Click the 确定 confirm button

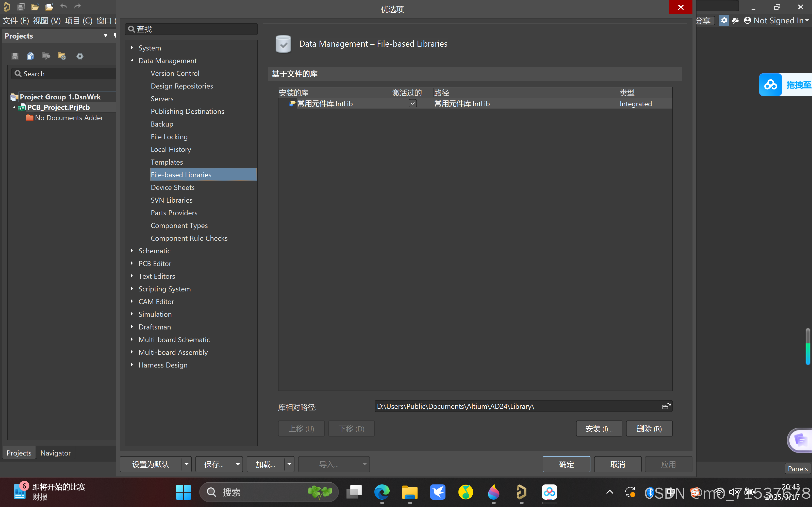(566, 464)
